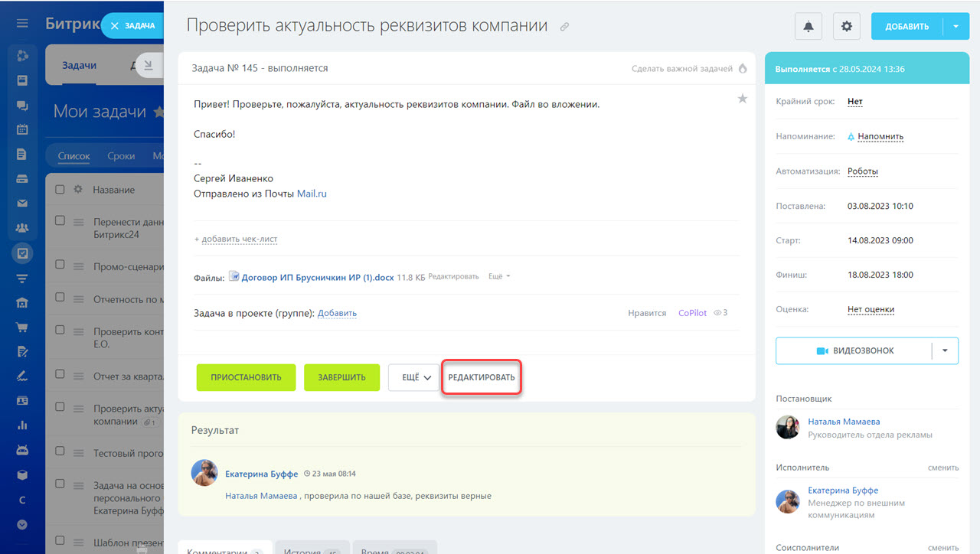Switch to the Комментарии tab
This screenshot has height=554, width=980.
(224, 548)
